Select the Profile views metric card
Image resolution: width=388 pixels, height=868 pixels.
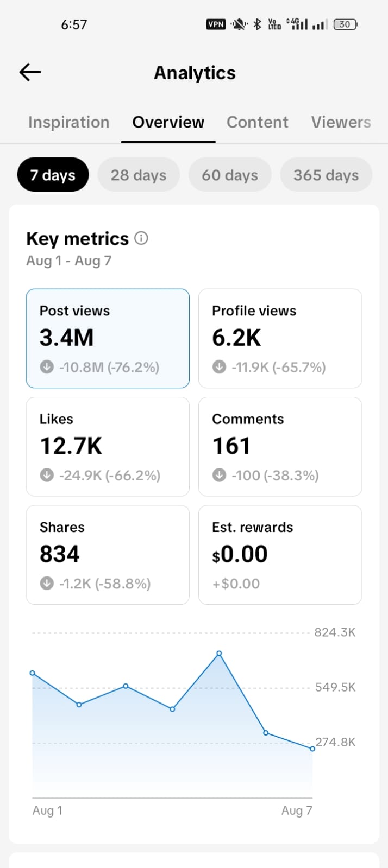(x=280, y=338)
